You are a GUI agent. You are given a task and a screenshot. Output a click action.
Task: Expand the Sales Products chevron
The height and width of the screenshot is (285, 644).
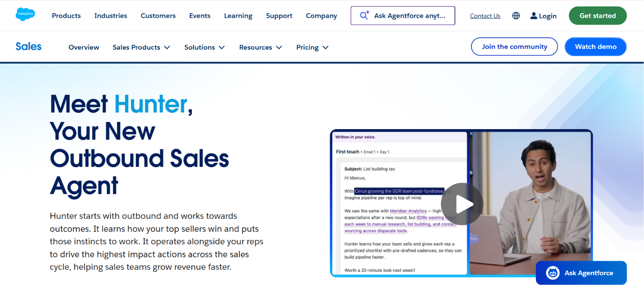pyautogui.click(x=167, y=48)
